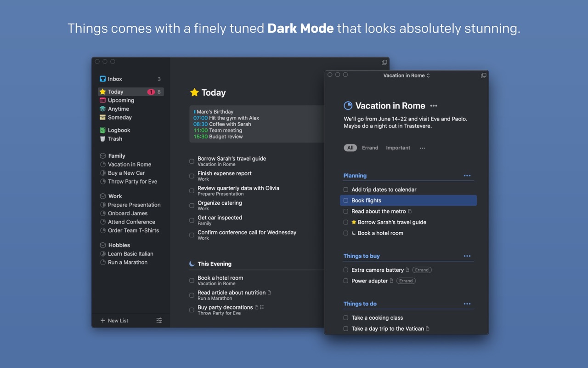Screen dimensions: 588x368
Task: Open Things to do heading options
Action: point(467,304)
